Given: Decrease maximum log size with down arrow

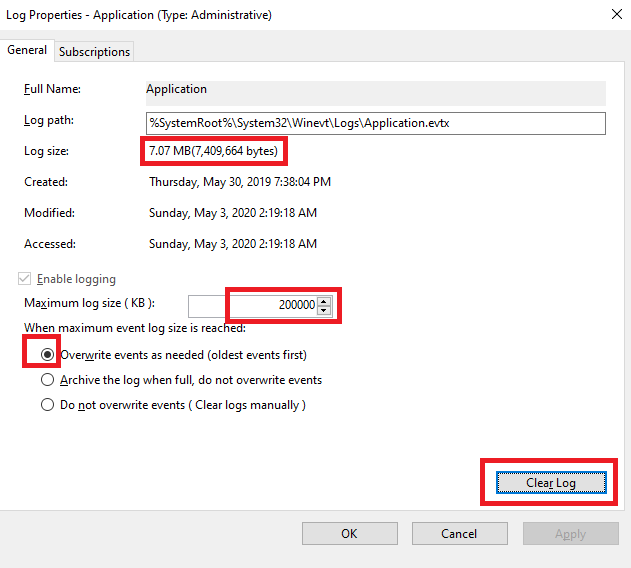Looking at the screenshot, I should 324,310.
